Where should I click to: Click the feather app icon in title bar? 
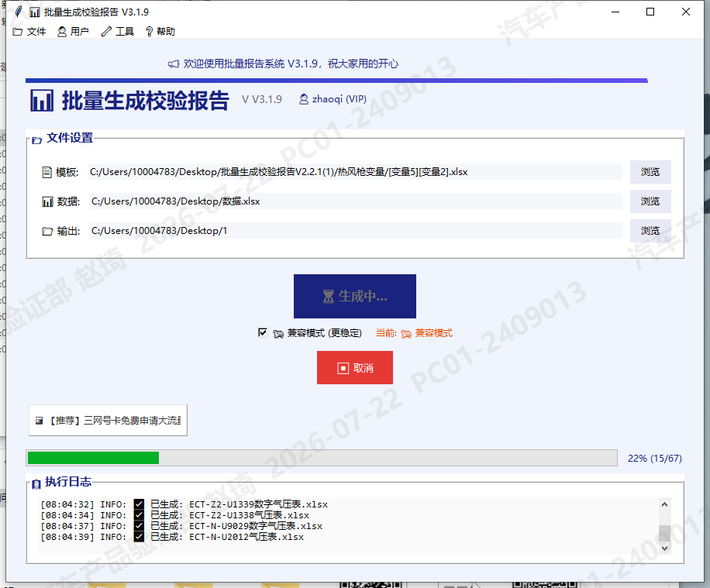click(x=18, y=12)
